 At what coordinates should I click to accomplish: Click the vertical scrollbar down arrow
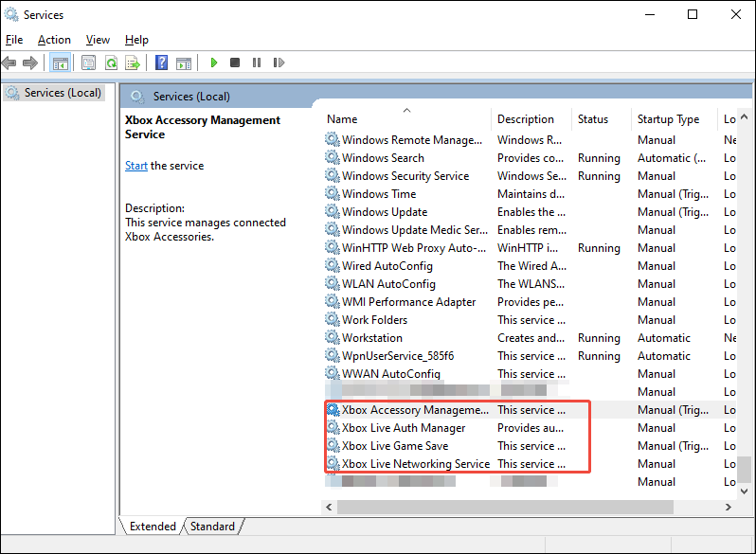(x=744, y=491)
